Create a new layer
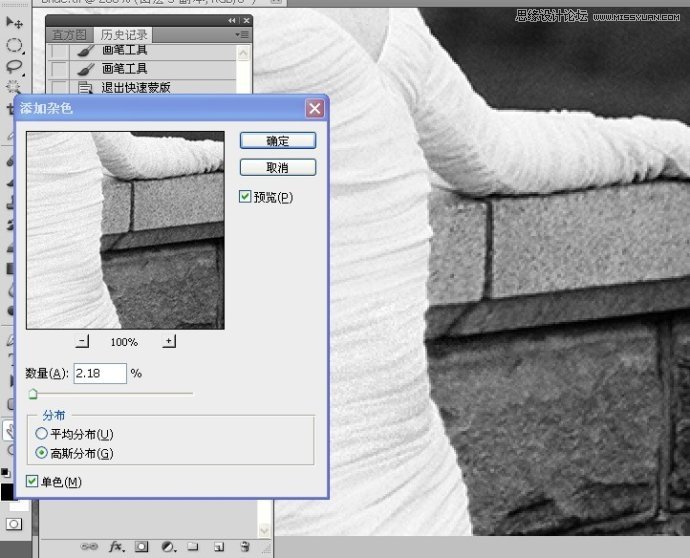Viewport: 690px width, 558px height. [x=219, y=547]
